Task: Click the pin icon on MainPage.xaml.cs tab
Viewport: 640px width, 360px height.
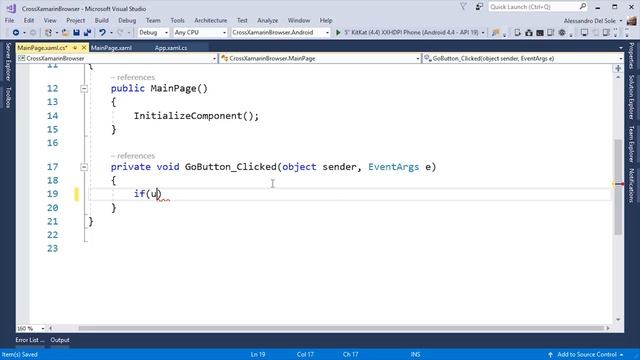Action: coord(75,48)
